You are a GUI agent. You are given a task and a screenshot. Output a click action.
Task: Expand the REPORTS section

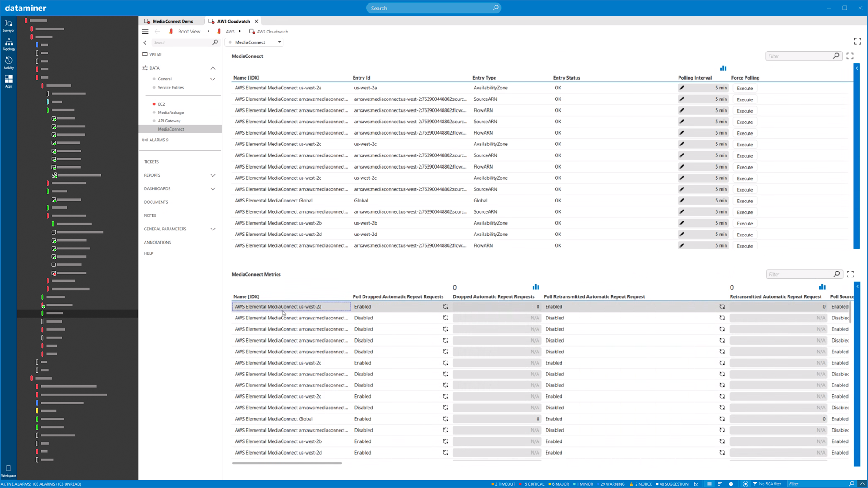pos(213,175)
